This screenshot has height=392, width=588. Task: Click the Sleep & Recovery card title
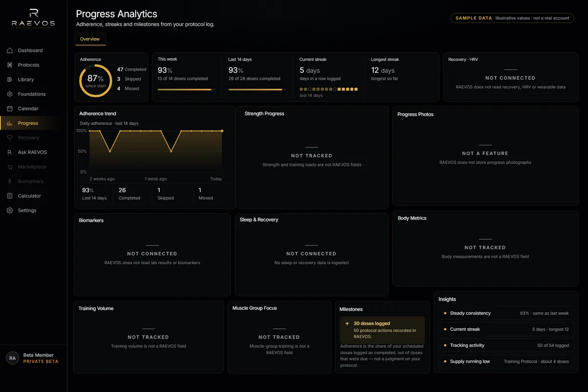pos(259,220)
